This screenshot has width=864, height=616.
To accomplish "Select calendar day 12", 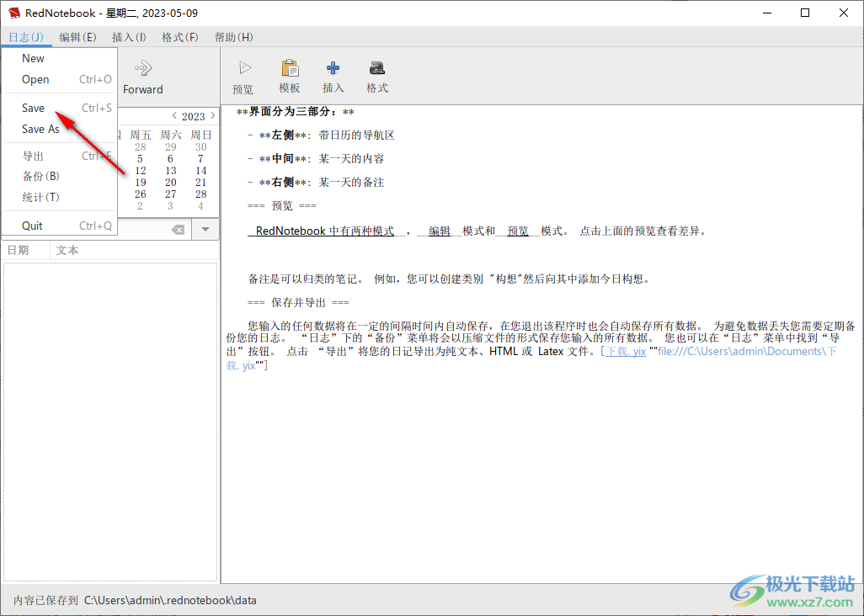I will point(141,171).
